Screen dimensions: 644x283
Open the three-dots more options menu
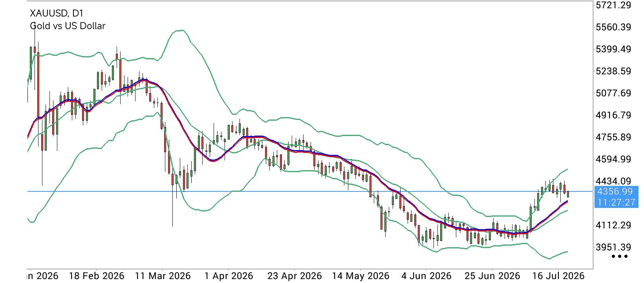[x=620, y=257]
